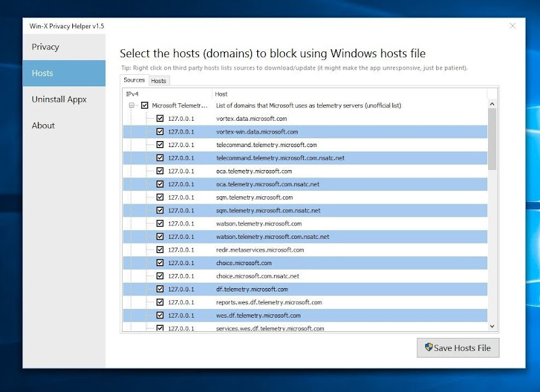Uncheck choice.microsoft.com.nsatc.net checkbox
The width and height of the screenshot is (540, 392).
(160, 276)
